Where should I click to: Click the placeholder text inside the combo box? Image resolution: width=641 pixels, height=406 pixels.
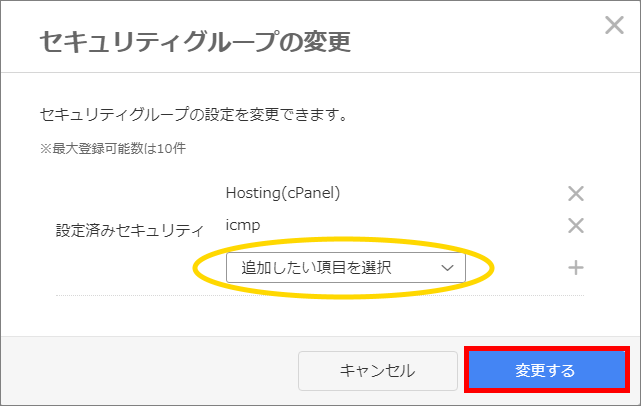[x=316, y=268]
